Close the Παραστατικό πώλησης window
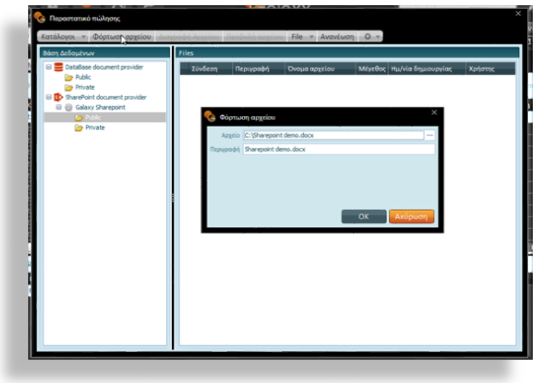The image size is (537, 383). click(518, 13)
